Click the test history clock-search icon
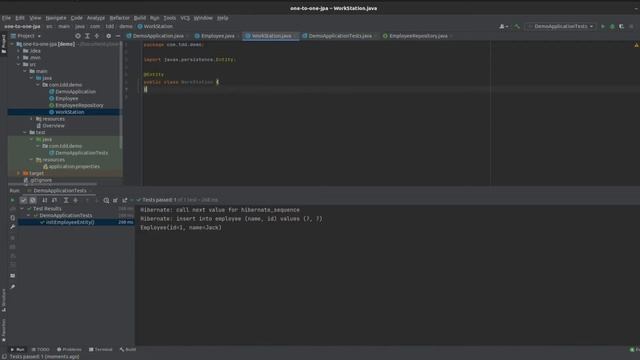This screenshot has height=360, width=640. (x=106, y=200)
